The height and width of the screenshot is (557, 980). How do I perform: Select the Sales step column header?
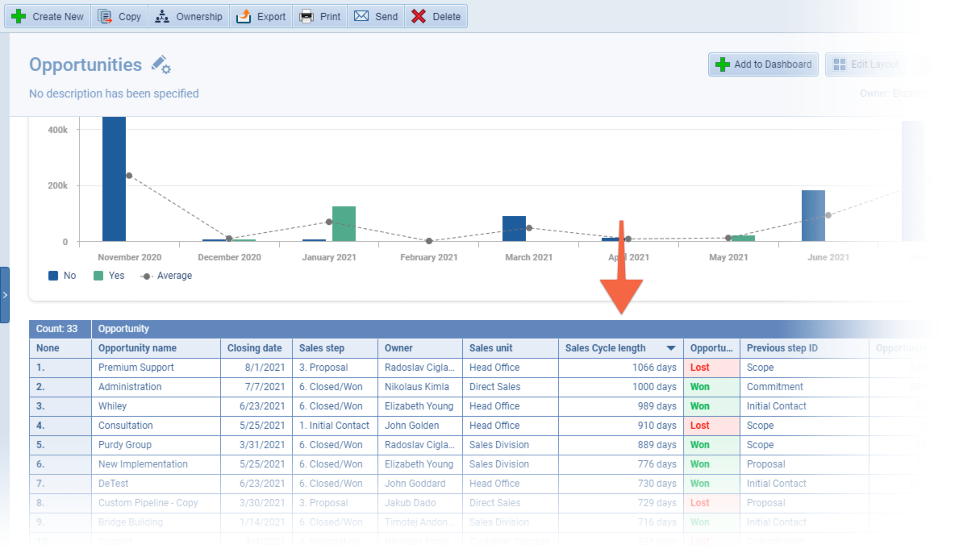pyautogui.click(x=322, y=348)
